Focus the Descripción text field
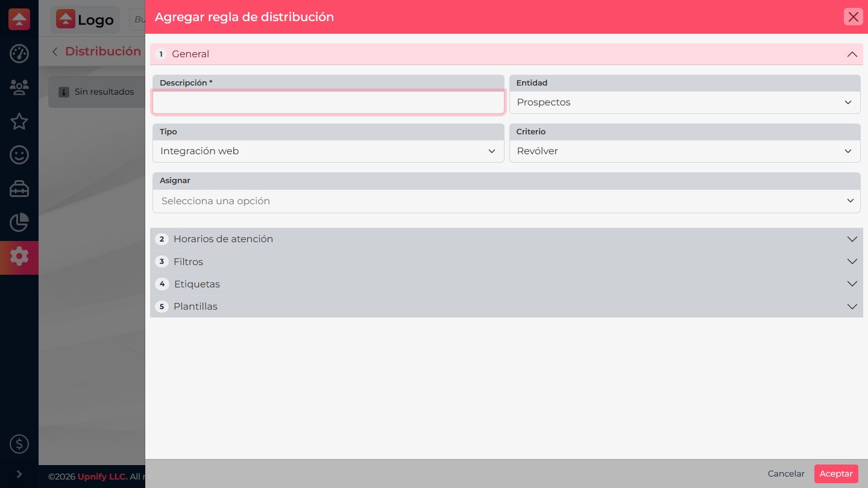Image resolution: width=868 pixels, height=488 pixels. [x=329, y=102]
